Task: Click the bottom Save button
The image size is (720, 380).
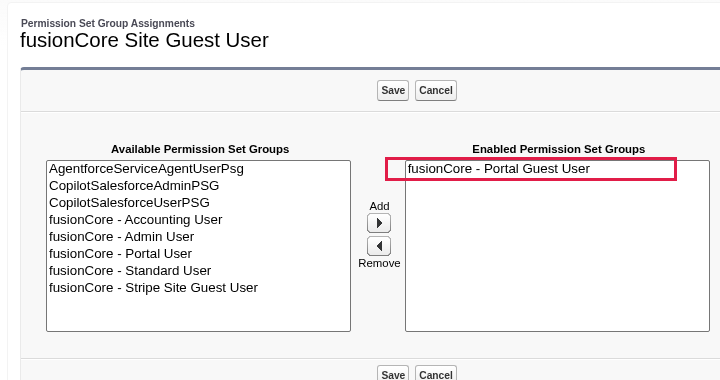Action: pyautogui.click(x=393, y=374)
